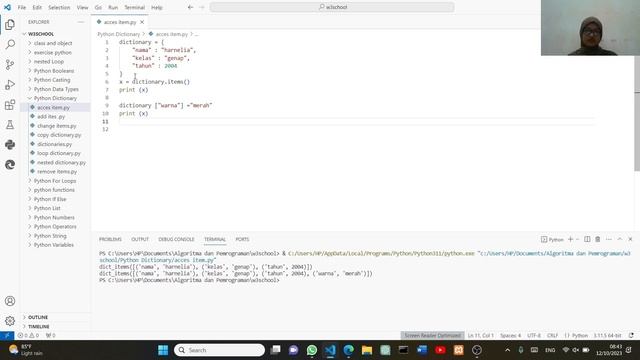Expand the nested Loop folder
The height and width of the screenshot is (360, 640).
(x=49, y=62)
